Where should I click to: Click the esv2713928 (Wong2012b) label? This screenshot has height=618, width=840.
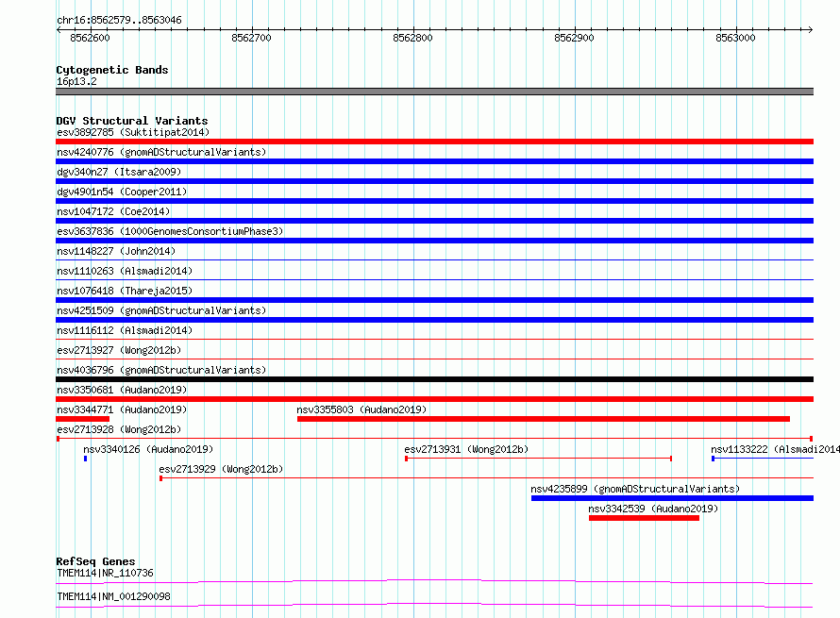(x=119, y=429)
